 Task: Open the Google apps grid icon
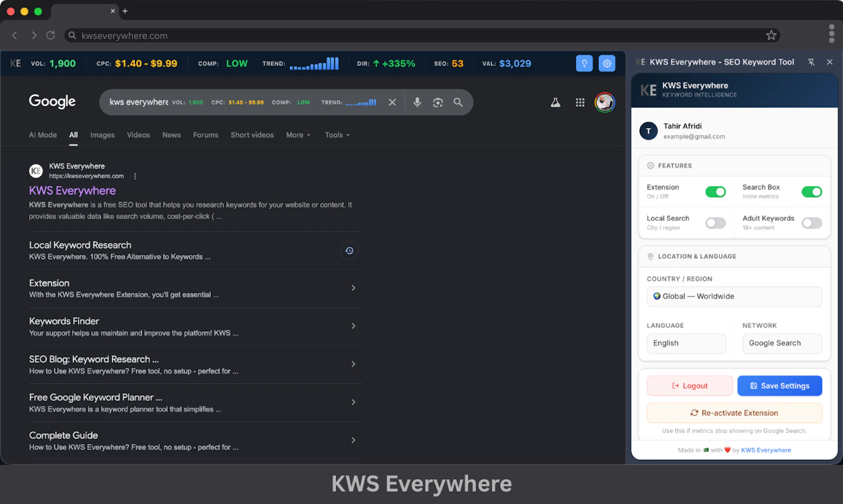coord(580,102)
